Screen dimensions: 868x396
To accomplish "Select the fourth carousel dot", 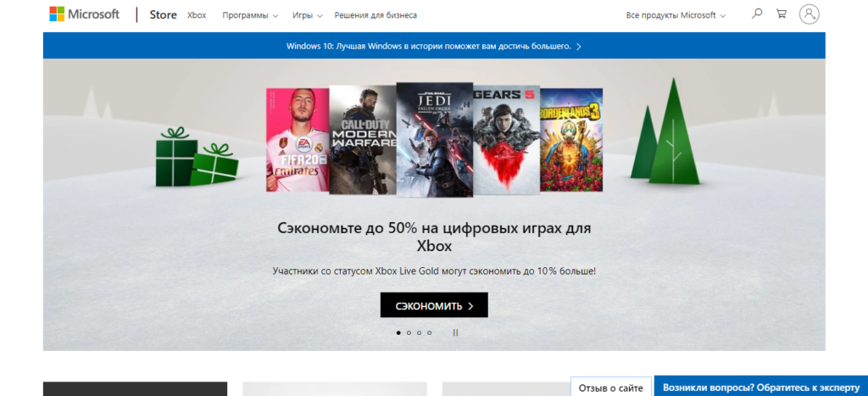I will 430,333.
